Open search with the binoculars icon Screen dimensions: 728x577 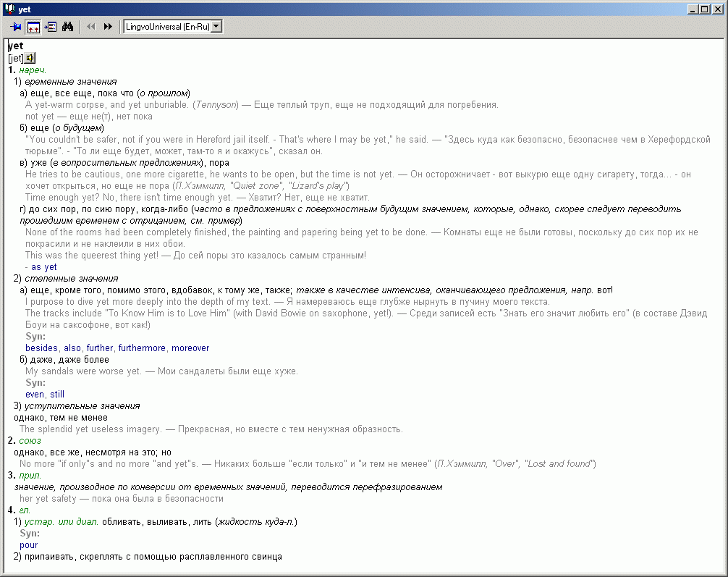click(x=68, y=27)
